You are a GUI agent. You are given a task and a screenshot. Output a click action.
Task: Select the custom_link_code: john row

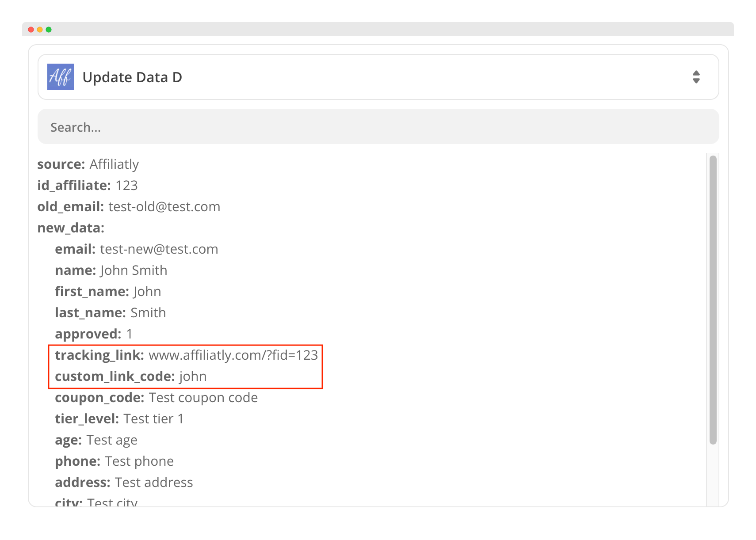(x=131, y=376)
